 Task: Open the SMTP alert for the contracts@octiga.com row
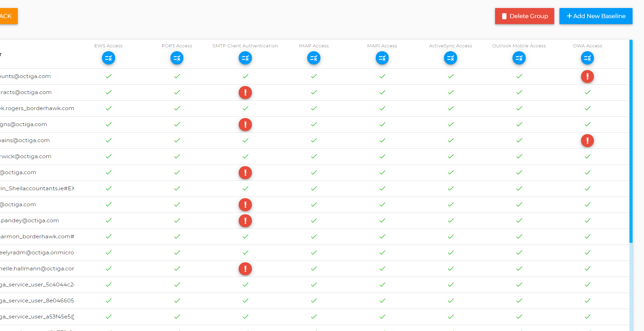click(245, 92)
